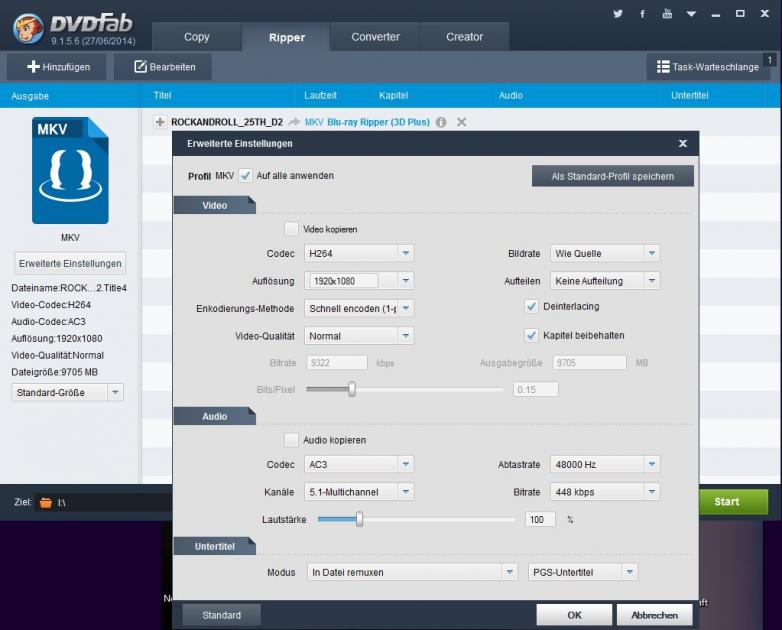Open the Kanäle 5.1-Multichannel dropdown
782x630 pixels.
359,492
